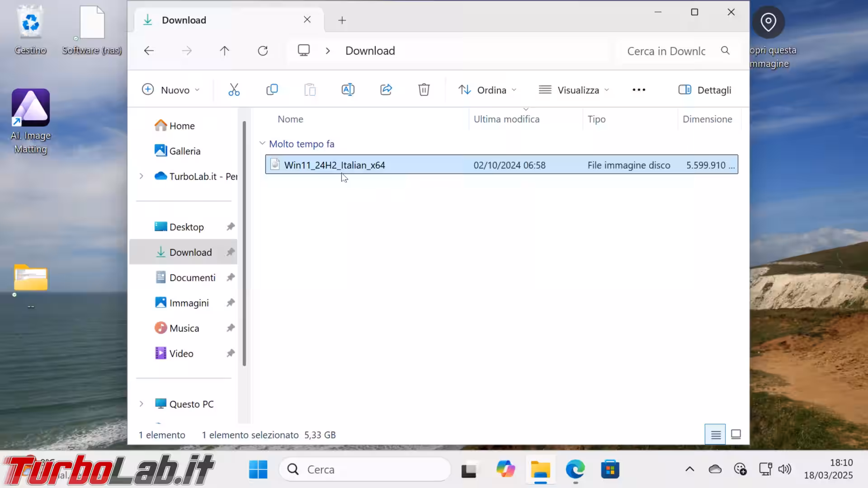Sort by the Ultima modifica column
This screenshot has height=488, width=868.
tap(506, 119)
